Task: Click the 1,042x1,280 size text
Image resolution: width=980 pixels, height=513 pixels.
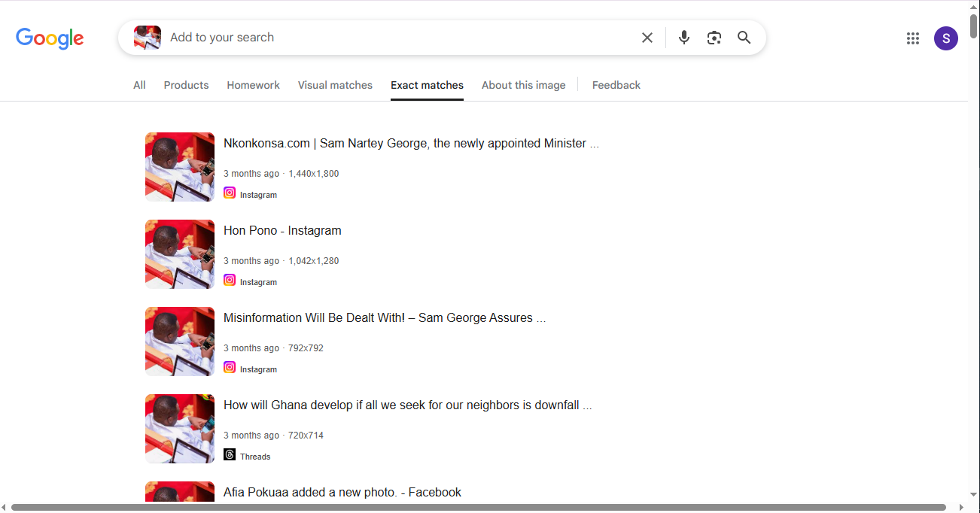Action: coord(314,261)
